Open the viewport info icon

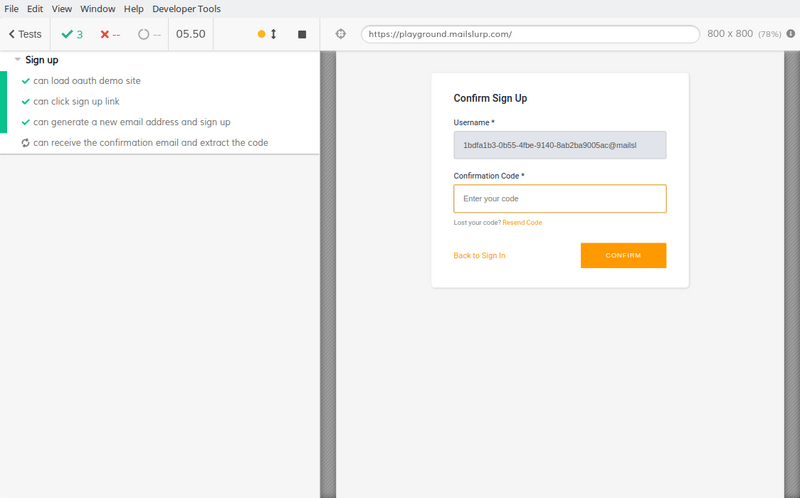coord(791,34)
